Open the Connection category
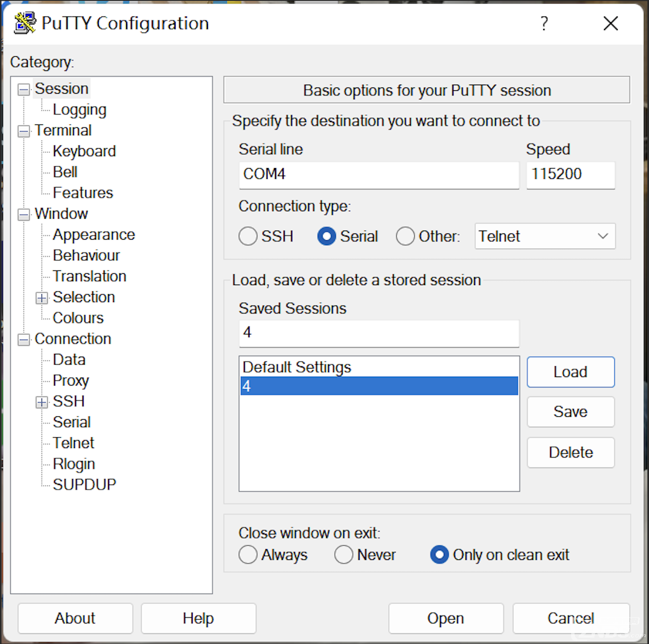 coord(73,338)
